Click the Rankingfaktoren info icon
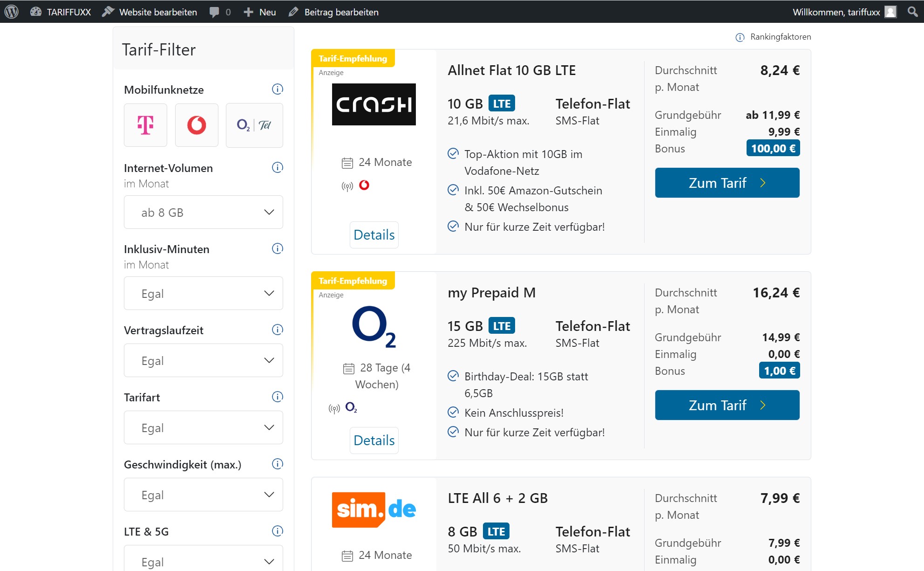 740,37
